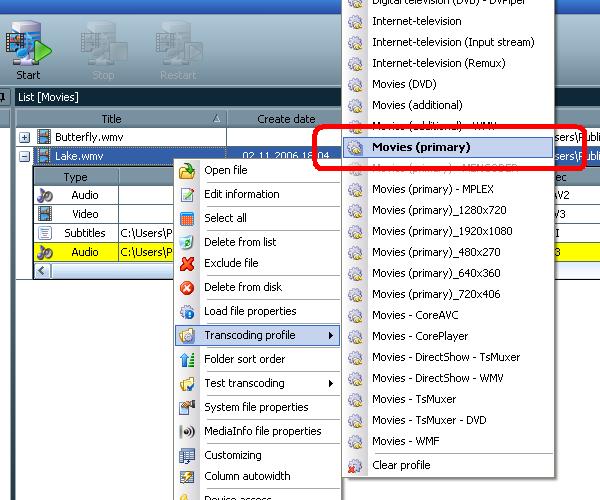600x500 pixels.
Task: Click the Create date column header
Action: [285, 118]
